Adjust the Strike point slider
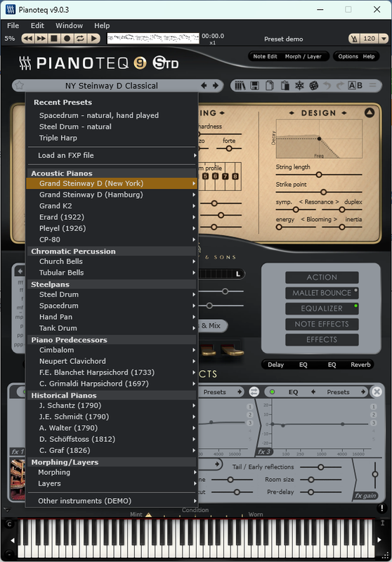The image size is (392, 562). click(318, 192)
